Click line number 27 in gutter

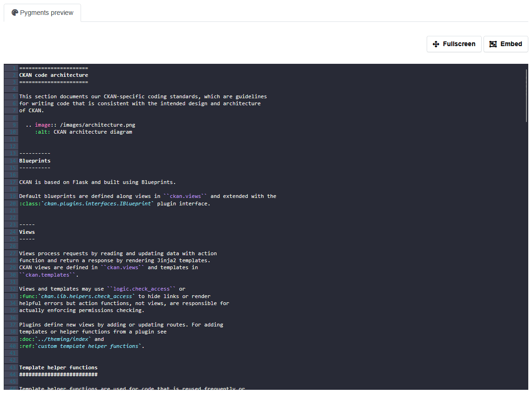(x=13, y=253)
